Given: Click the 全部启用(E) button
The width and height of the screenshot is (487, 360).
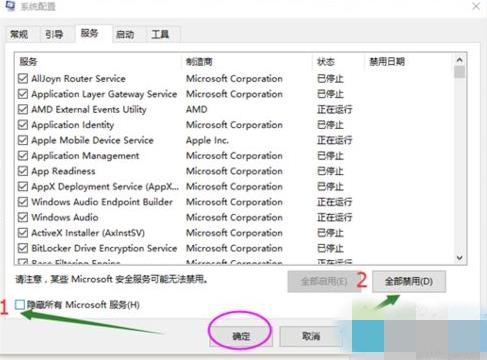Looking at the screenshot, I should pos(324,282).
